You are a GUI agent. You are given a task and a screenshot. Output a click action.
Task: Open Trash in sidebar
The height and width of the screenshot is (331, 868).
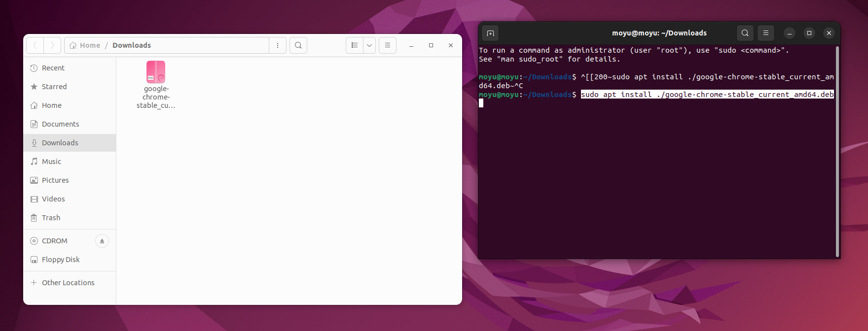[70, 218]
